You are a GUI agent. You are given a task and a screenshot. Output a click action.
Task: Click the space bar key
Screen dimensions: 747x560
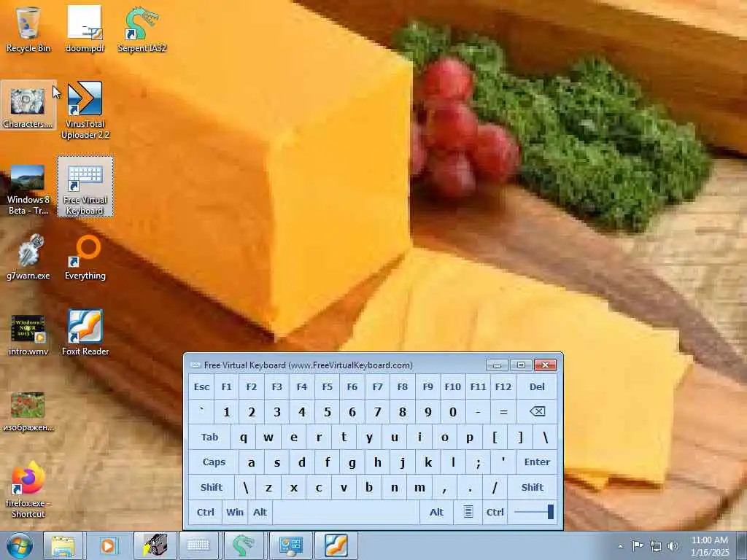347,512
